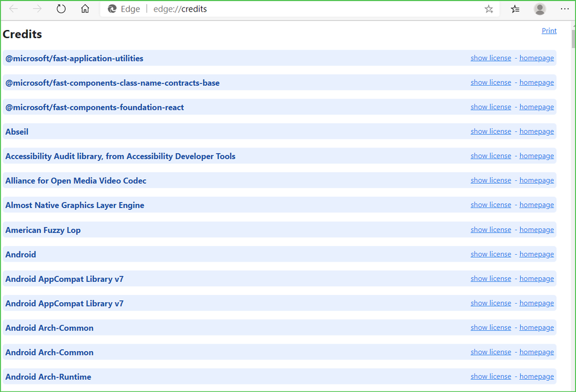
Task: Reload the page with the Refresh icon
Action: coord(61,9)
